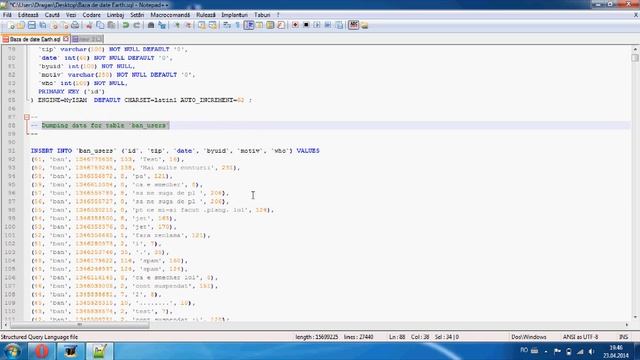Click the ANSI as UTF-8 encoding status
Screen dimensions: 640x360
coord(580,337)
